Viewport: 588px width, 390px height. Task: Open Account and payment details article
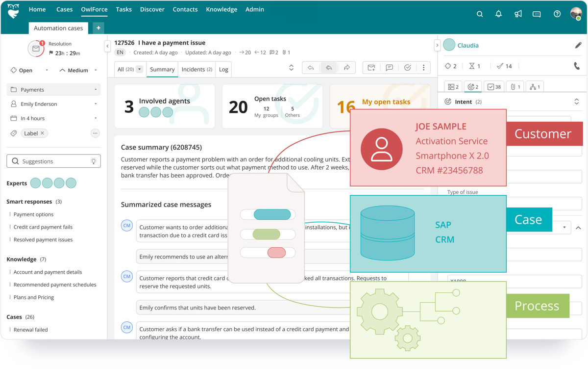tap(48, 272)
